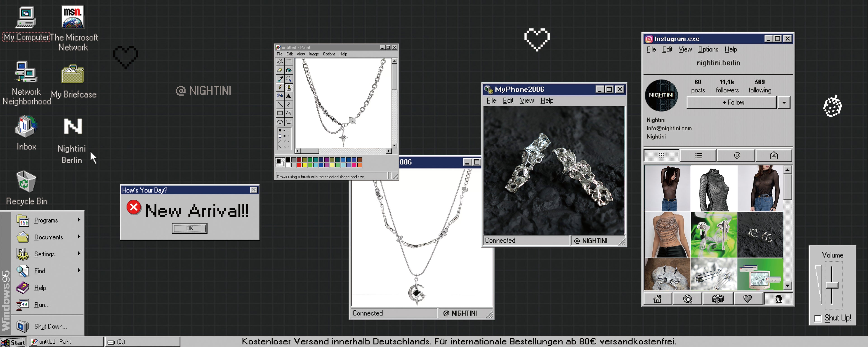
Task: Select the Fill bucket tool in Paint
Action: [x=289, y=70]
